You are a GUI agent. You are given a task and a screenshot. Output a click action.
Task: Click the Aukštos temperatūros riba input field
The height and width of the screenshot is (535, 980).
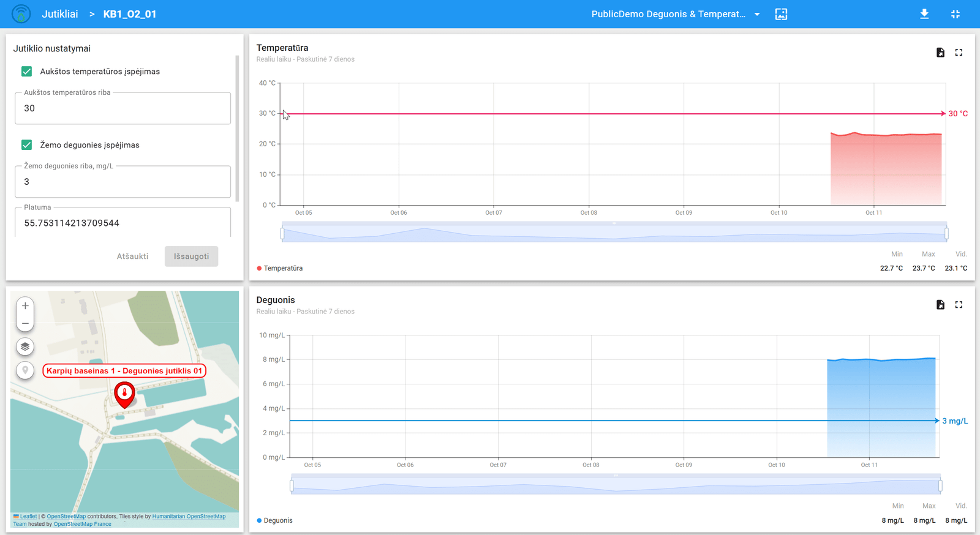(x=123, y=108)
